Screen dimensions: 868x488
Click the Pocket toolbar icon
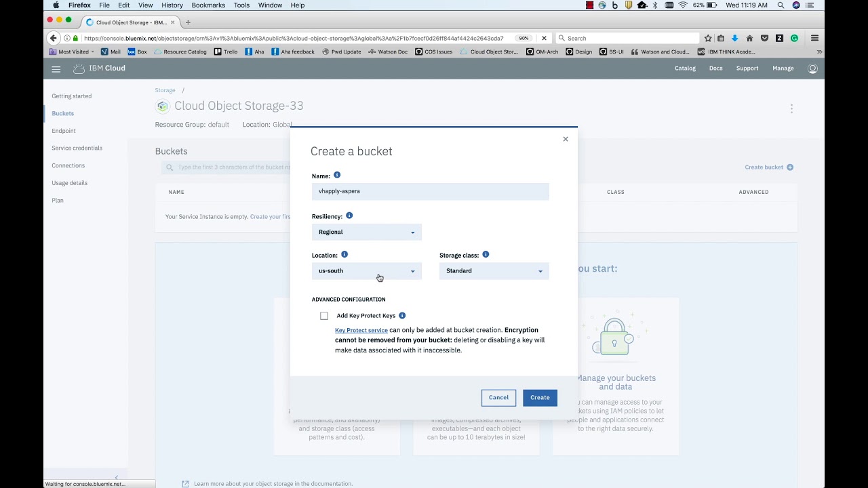pyautogui.click(x=765, y=39)
